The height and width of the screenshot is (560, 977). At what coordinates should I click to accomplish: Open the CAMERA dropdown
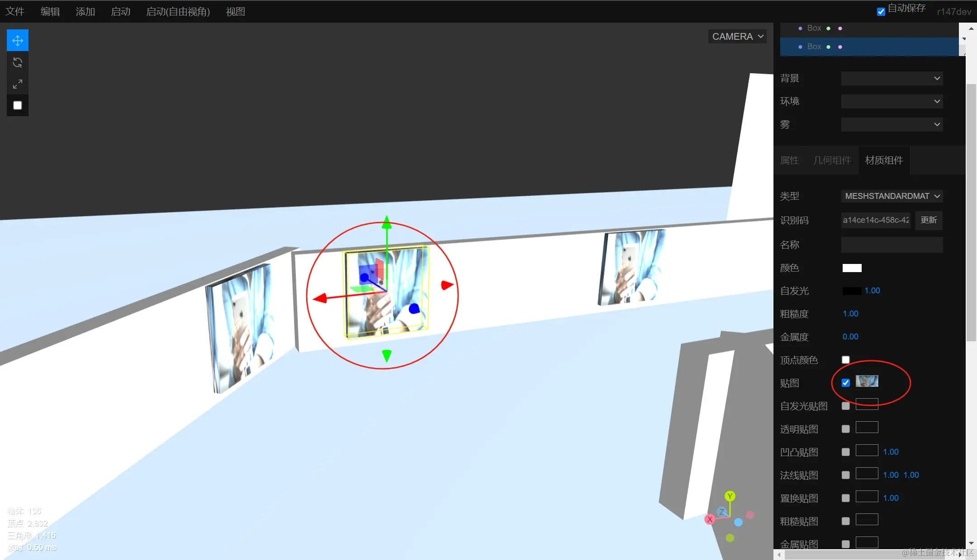click(x=737, y=37)
